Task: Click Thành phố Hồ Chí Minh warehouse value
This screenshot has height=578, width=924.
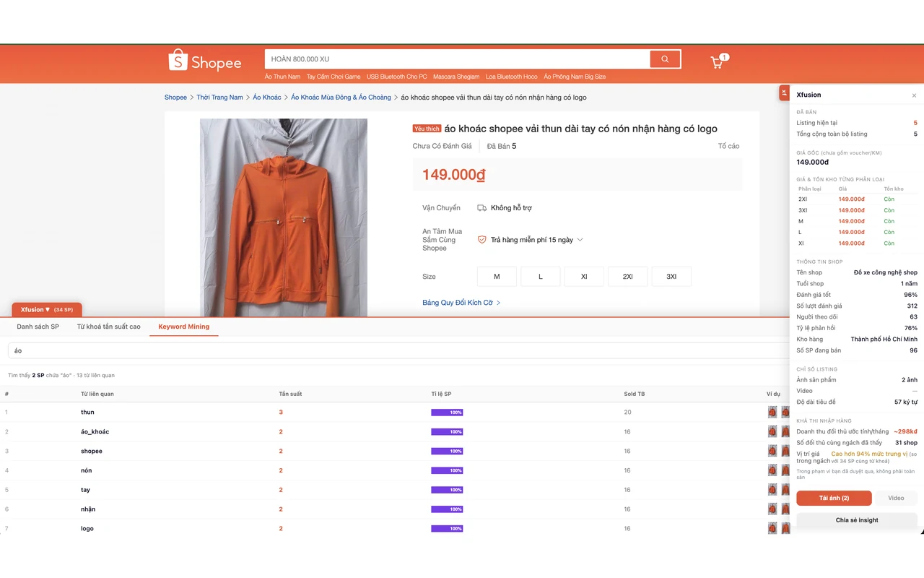Action: [884, 340]
